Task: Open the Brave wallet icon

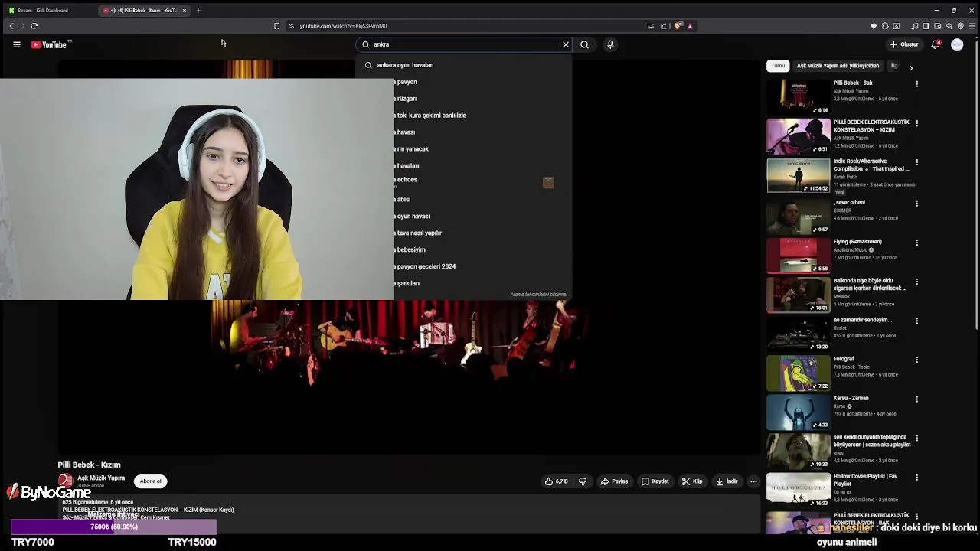Action: coord(937,26)
